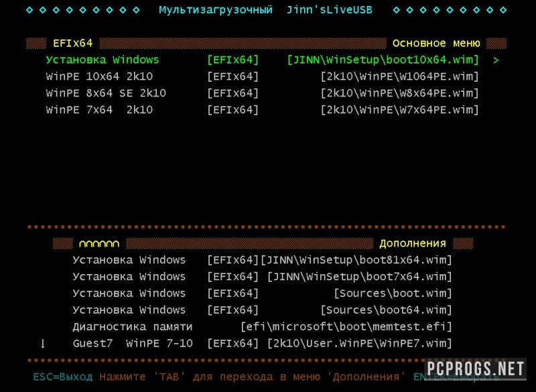The width and height of the screenshot is (536, 392).
Task: Click the Нажмите 'TAB' hint text
Action: click(x=253, y=377)
